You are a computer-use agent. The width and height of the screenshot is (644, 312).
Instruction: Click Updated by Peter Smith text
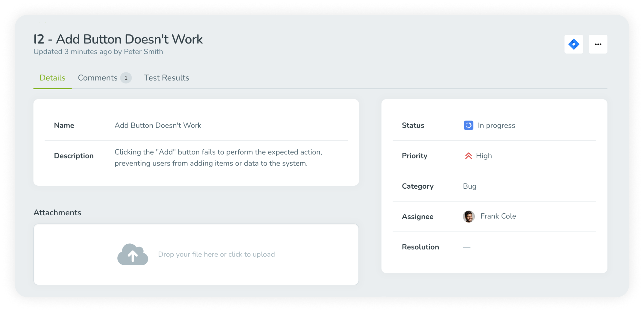98,52
